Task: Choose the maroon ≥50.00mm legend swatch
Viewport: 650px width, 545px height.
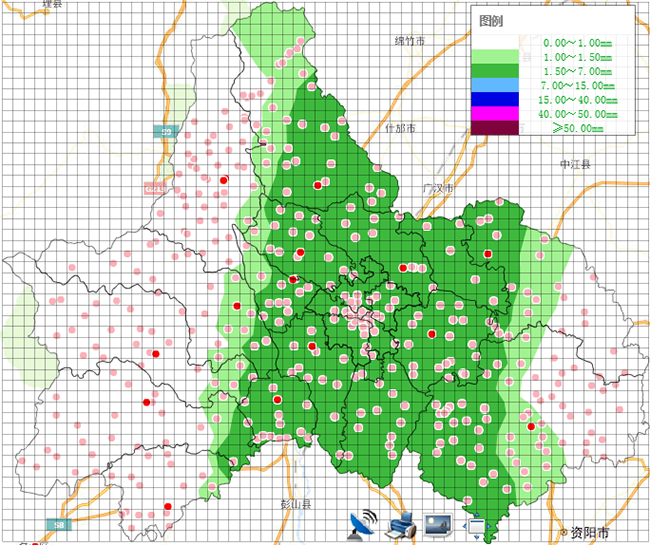Action: 495,128
